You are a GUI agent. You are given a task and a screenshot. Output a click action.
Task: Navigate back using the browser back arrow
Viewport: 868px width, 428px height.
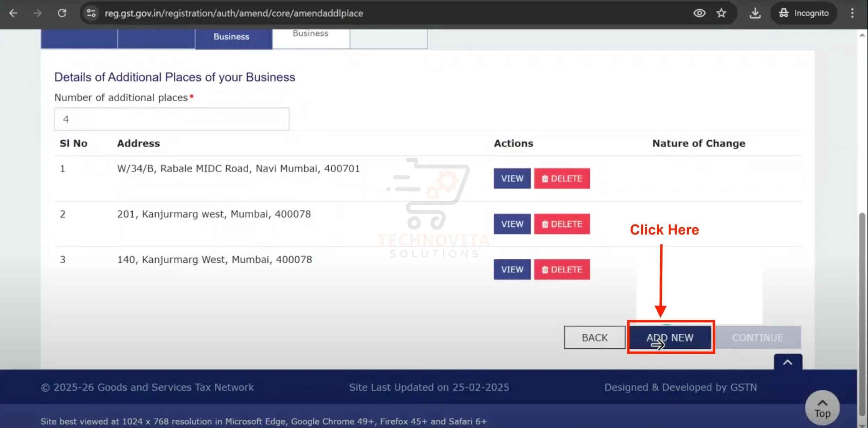pos(13,13)
